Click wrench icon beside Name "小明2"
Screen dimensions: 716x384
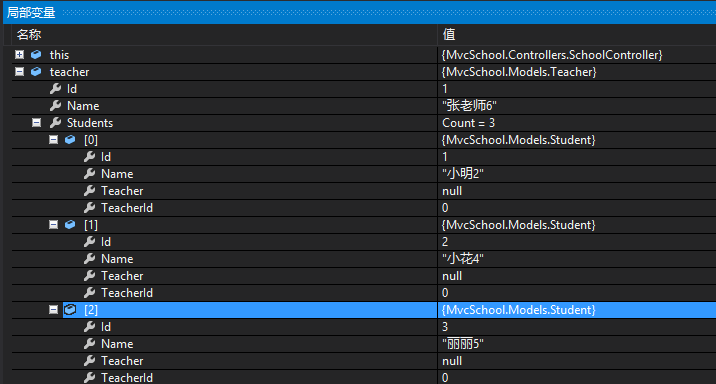[x=90, y=174]
